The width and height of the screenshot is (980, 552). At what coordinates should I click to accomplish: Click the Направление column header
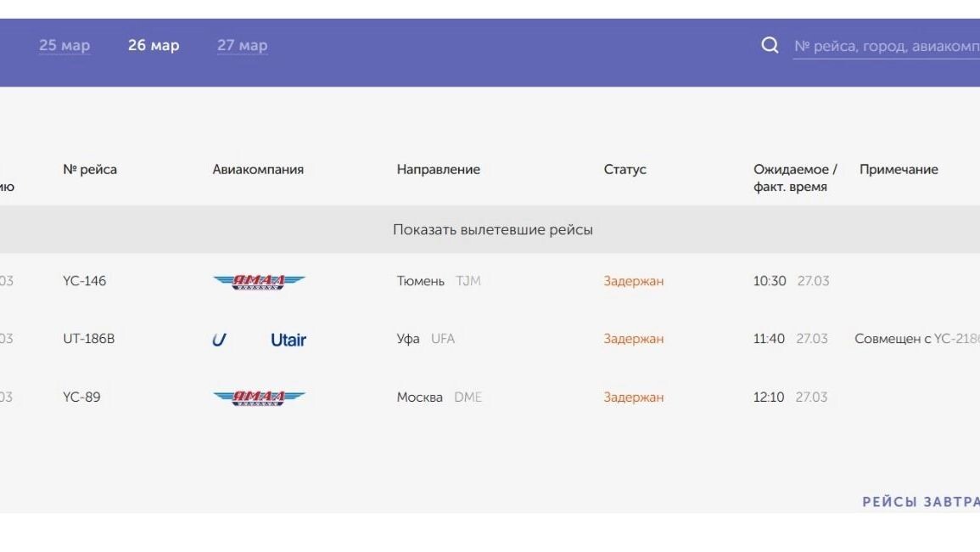[x=438, y=170]
